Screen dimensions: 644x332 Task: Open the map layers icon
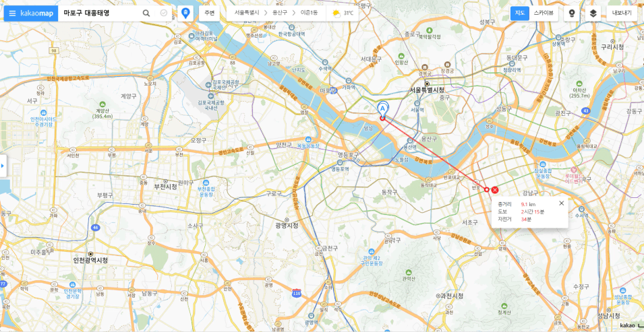pyautogui.click(x=593, y=13)
